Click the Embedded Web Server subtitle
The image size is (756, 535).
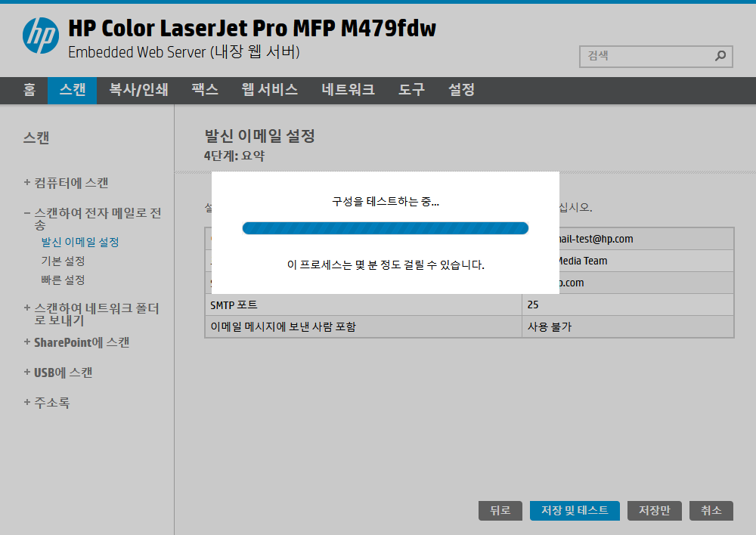pos(184,51)
